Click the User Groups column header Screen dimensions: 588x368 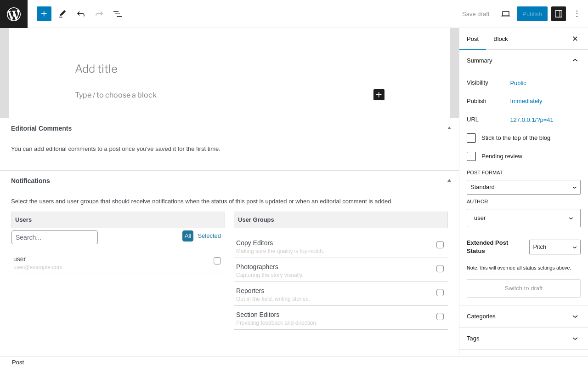tap(341, 220)
